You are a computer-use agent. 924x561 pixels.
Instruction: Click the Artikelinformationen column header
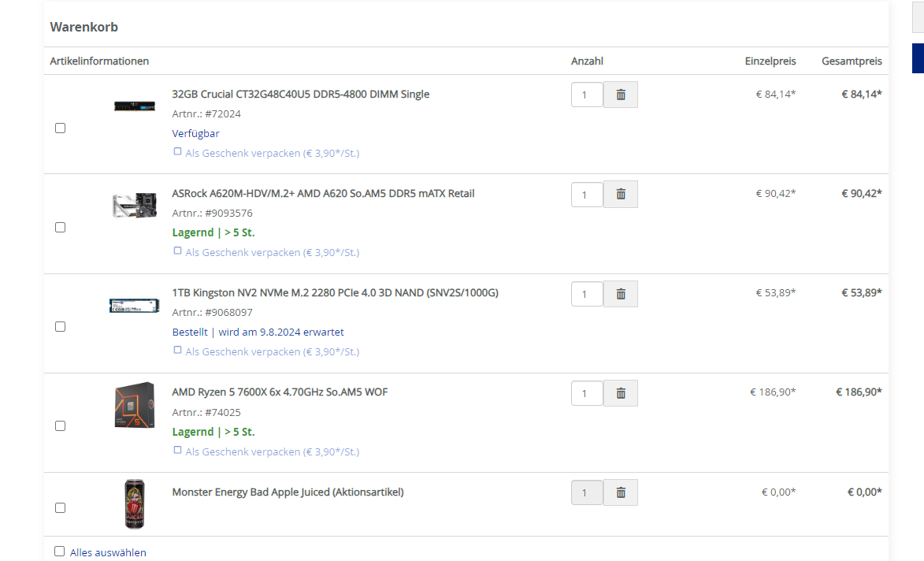pos(99,61)
